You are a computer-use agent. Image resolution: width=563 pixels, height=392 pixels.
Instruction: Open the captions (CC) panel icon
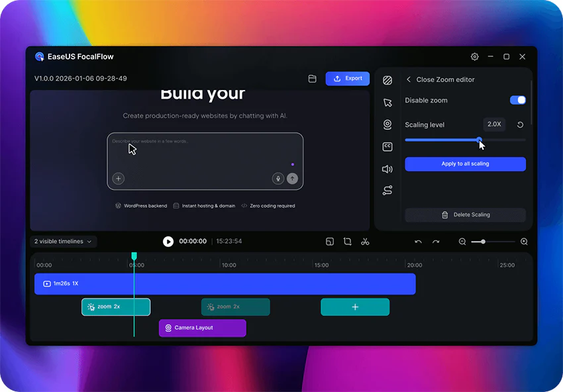387,146
